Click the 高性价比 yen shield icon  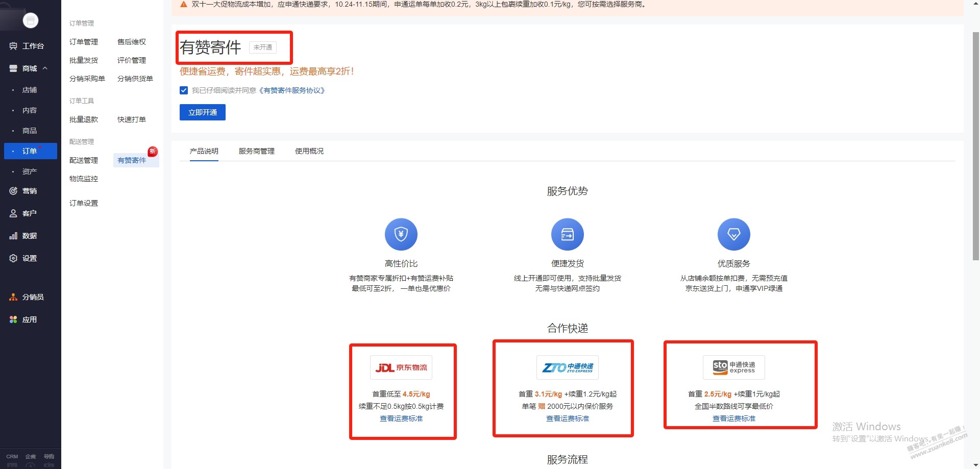[x=401, y=234]
